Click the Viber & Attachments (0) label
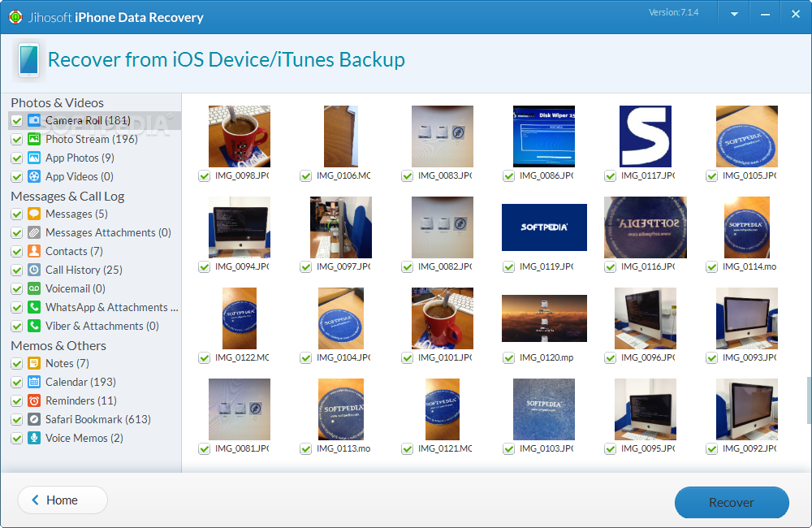Viewport: 812px width, 528px height. point(102,326)
